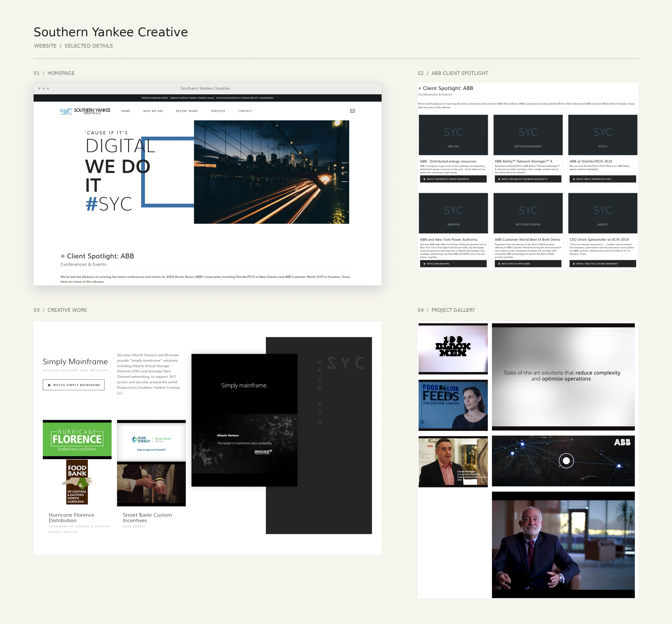
Task: Go to RECENT WORK in the navigation
Action: coord(187,111)
